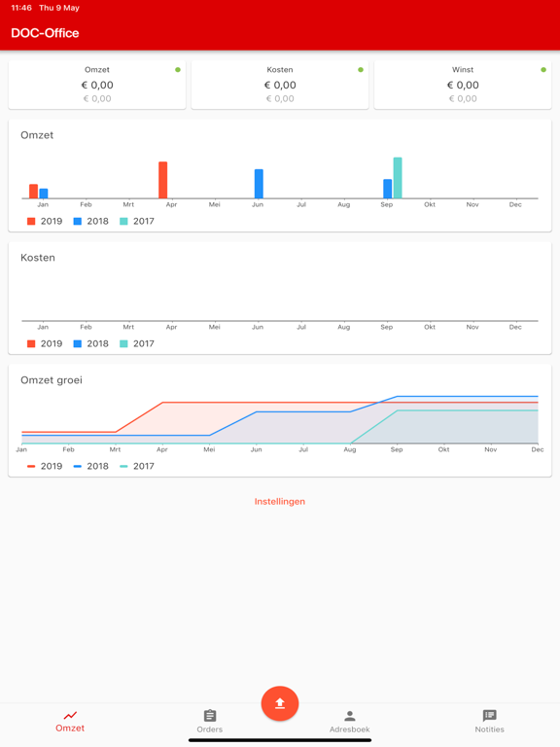Toggle 2018 line in Omzet groei legend
560x747 pixels.
(x=91, y=466)
